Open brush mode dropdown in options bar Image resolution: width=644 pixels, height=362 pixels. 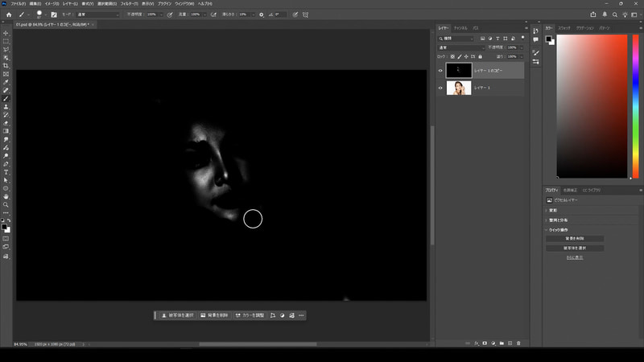pos(98,14)
